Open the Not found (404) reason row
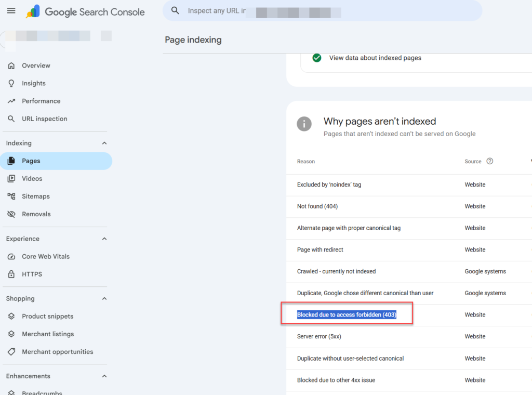The image size is (532, 395). [409, 206]
